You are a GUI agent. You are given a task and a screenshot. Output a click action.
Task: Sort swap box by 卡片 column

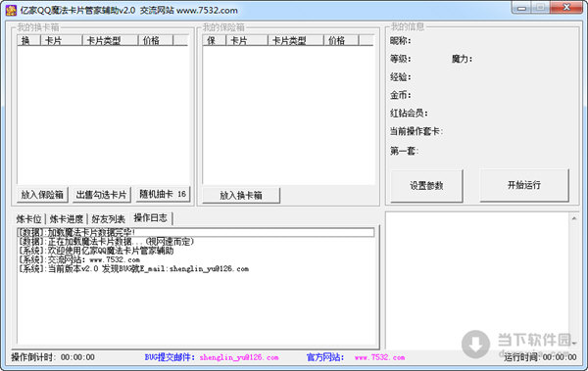[61, 40]
